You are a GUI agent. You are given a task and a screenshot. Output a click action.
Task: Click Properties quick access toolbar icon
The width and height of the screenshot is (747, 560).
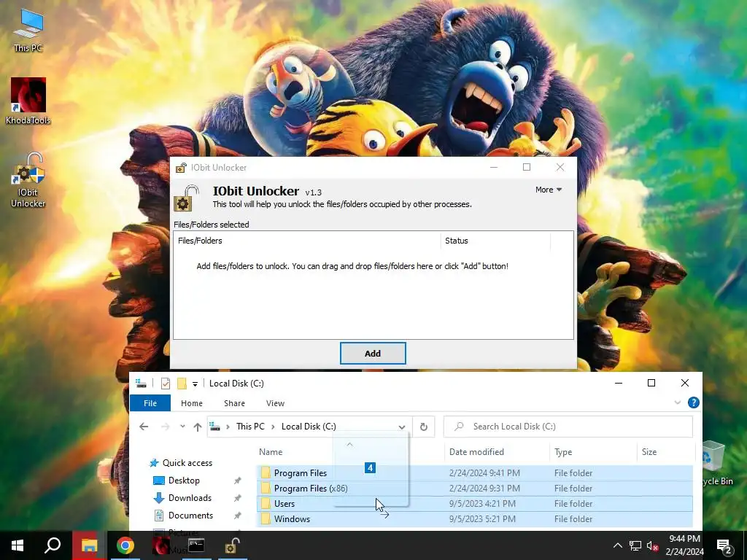click(x=166, y=384)
